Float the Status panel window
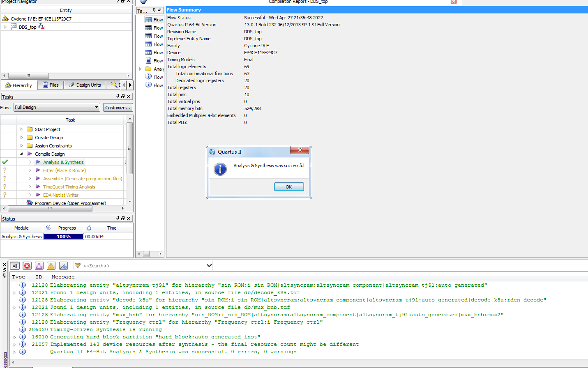The height and width of the screenshot is (368, 588). 123,218
